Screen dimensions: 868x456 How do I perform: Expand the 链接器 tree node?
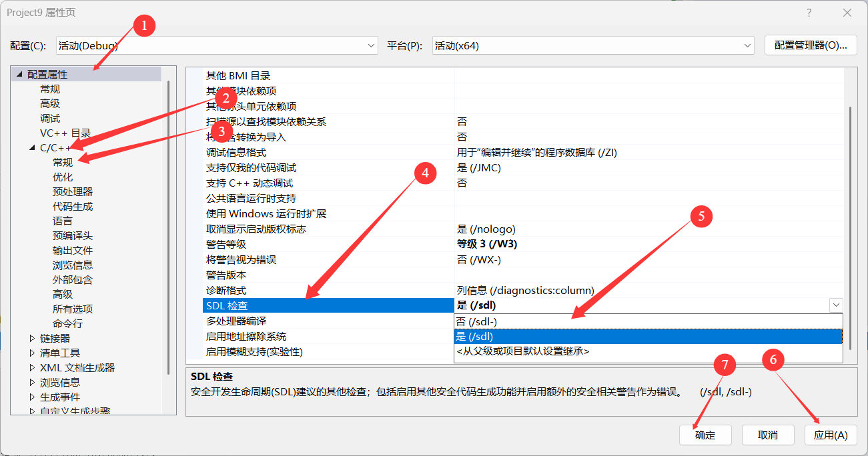tap(31, 338)
